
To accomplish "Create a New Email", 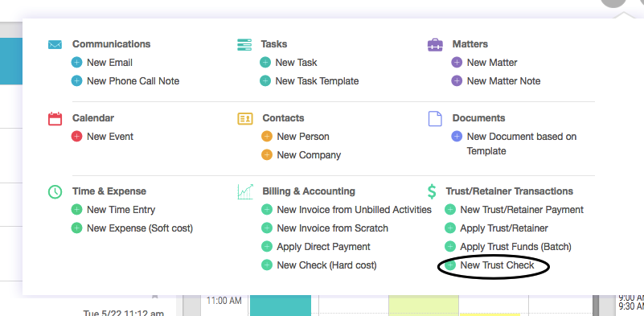I will (109, 63).
